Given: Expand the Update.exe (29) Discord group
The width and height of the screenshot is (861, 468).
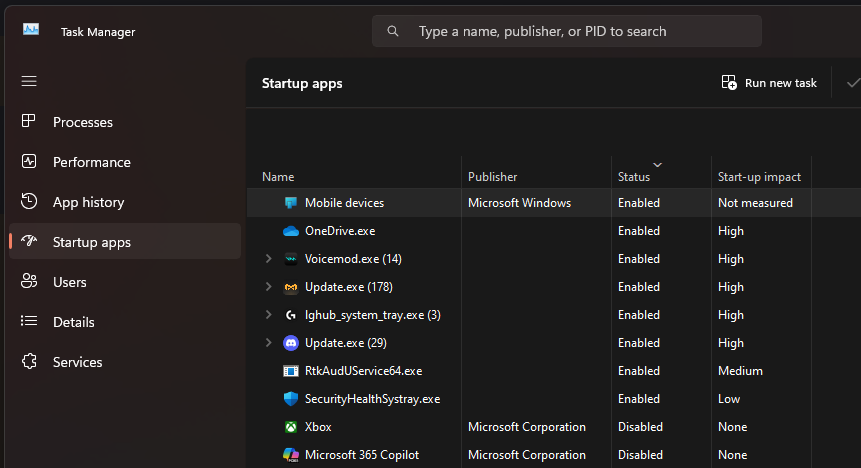Looking at the screenshot, I should tap(267, 343).
